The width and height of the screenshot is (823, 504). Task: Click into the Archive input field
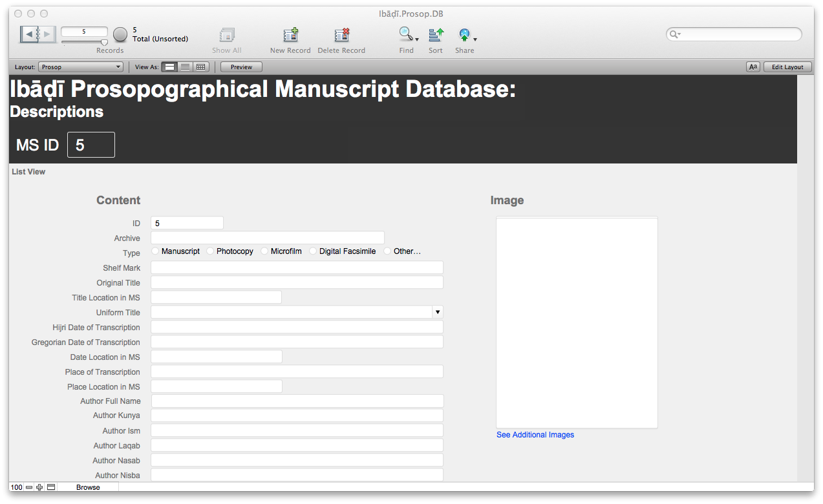[267, 238]
